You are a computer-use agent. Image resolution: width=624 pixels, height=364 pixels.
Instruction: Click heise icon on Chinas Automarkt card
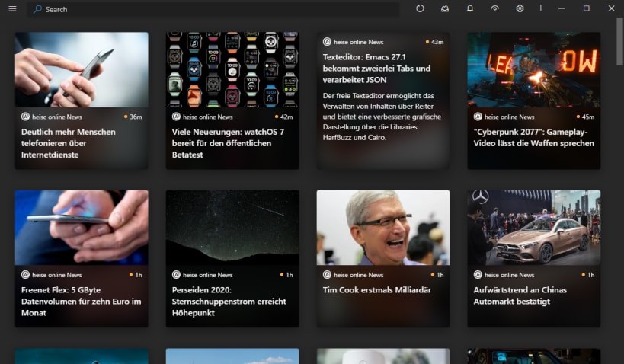(x=478, y=274)
